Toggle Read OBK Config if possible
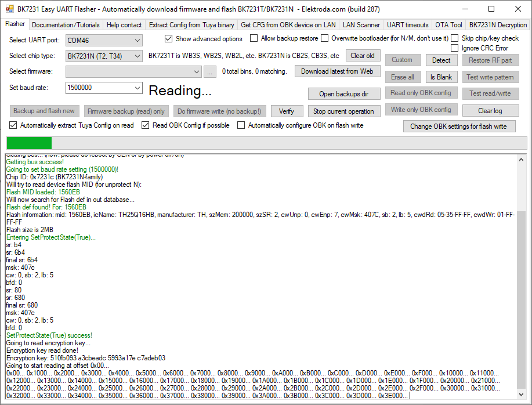Image resolution: width=532 pixels, height=405 pixels. pos(145,125)
